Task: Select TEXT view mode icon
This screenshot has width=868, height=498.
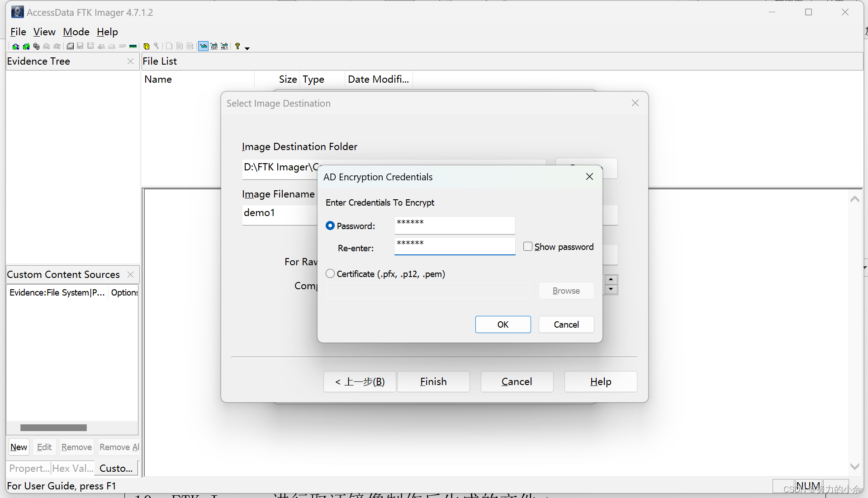Action: [x=214, y=46]
